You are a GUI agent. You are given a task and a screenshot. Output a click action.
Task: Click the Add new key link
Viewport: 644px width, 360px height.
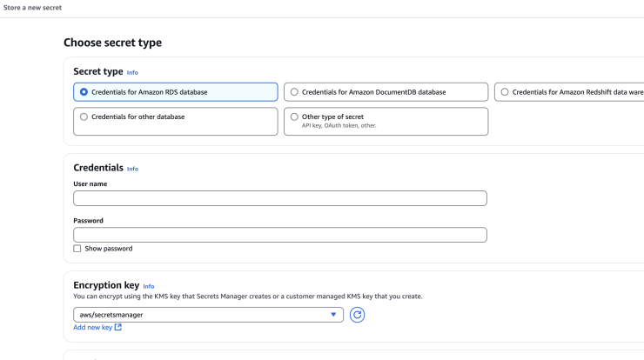tap(93, 327)
